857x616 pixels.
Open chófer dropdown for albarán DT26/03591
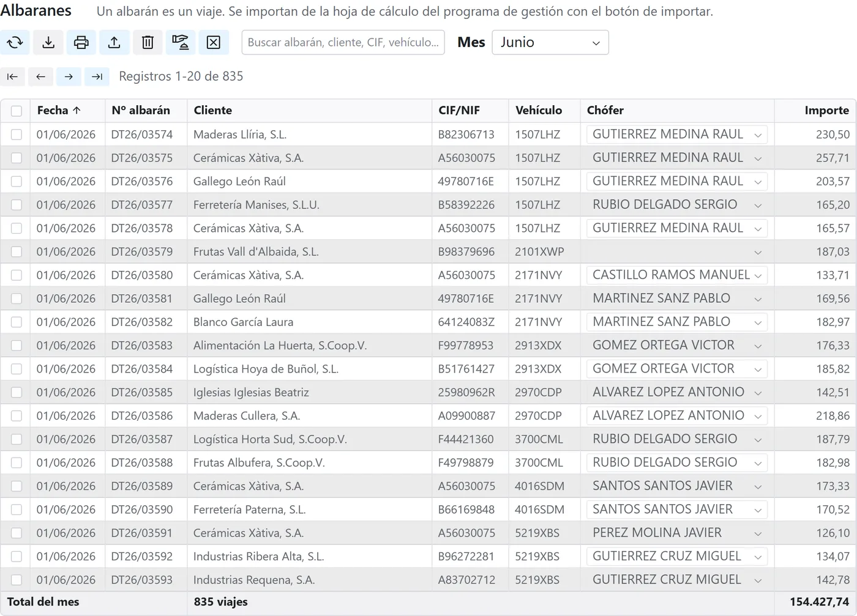coord(677,533)
